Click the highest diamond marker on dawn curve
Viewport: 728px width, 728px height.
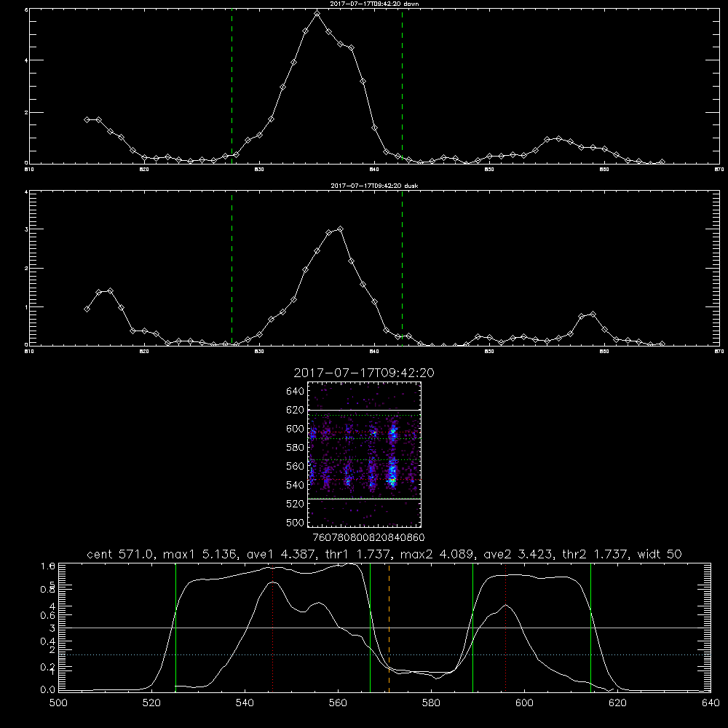pos(317,14)
